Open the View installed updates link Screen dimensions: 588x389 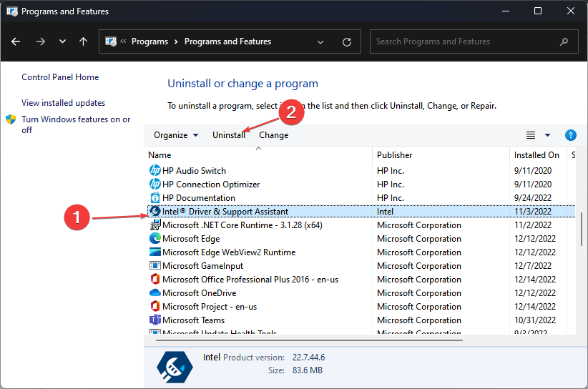[x=64, y=103]
